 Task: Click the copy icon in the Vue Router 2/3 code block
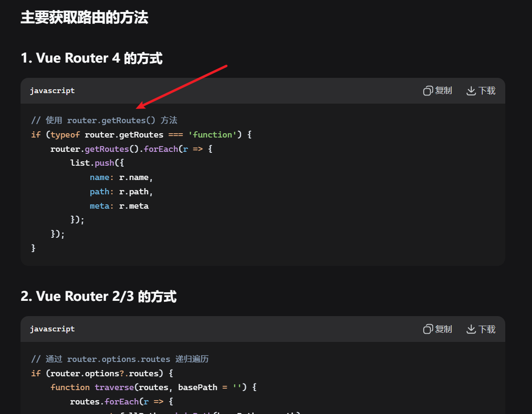(x=428, y=329)
